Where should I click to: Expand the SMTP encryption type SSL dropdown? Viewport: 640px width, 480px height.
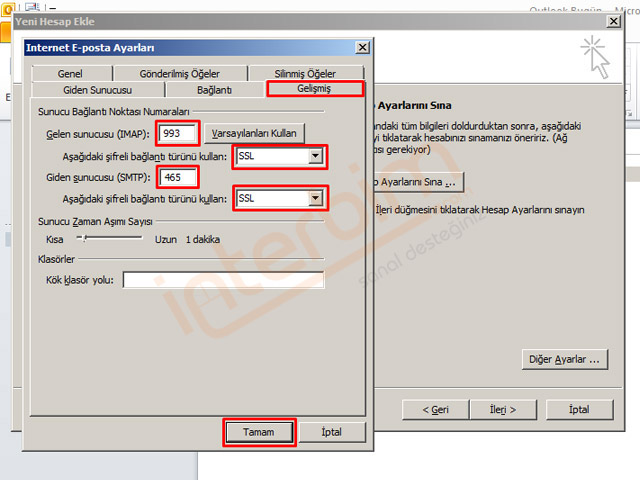tap(316, 199)
